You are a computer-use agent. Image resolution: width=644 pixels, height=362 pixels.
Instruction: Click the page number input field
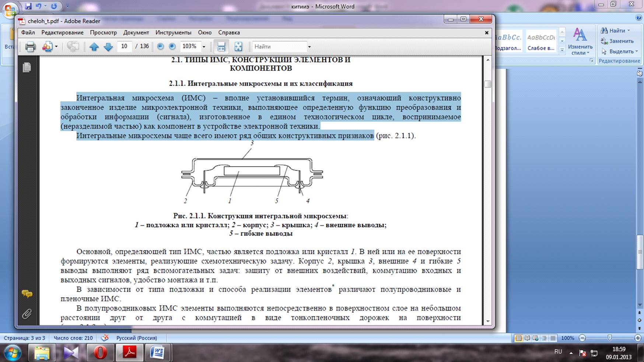[124, 46]
